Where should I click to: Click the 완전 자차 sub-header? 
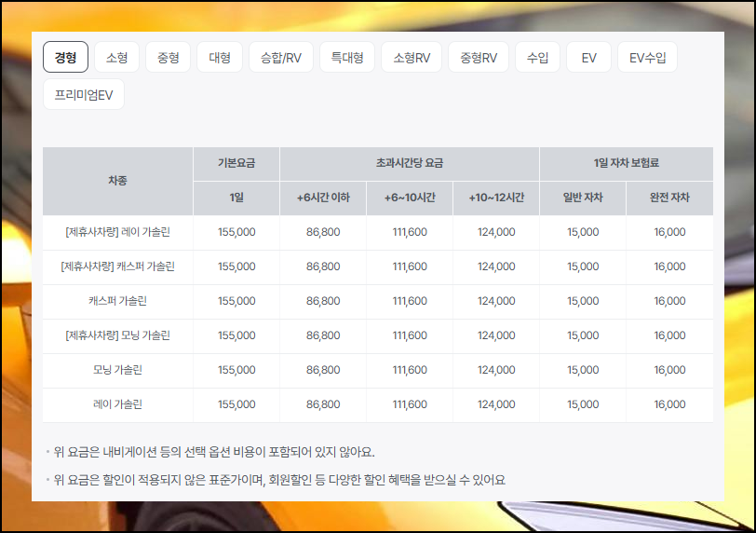click(669, 198)
